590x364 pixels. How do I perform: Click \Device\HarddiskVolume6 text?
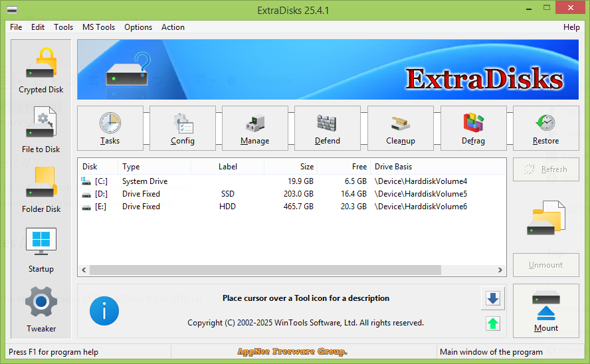tap(421, 207)
